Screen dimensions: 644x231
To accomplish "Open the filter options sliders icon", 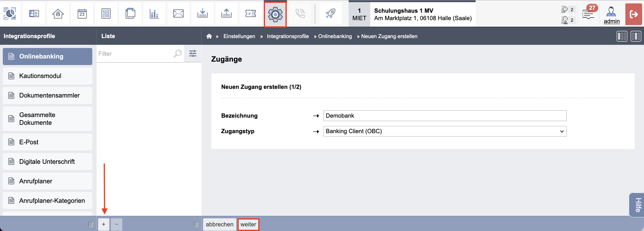I will coord(193,54).
